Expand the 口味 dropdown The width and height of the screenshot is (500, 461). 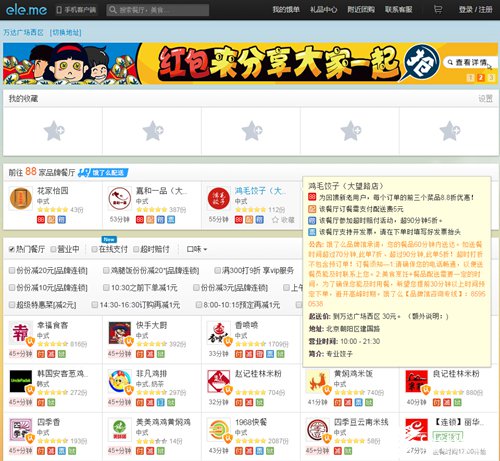(x=197, y=249)
